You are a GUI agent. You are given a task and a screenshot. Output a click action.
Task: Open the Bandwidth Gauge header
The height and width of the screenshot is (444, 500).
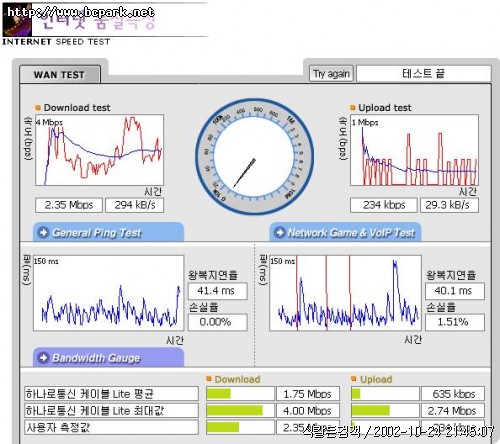pyautogui.click(x=108, y=357)
